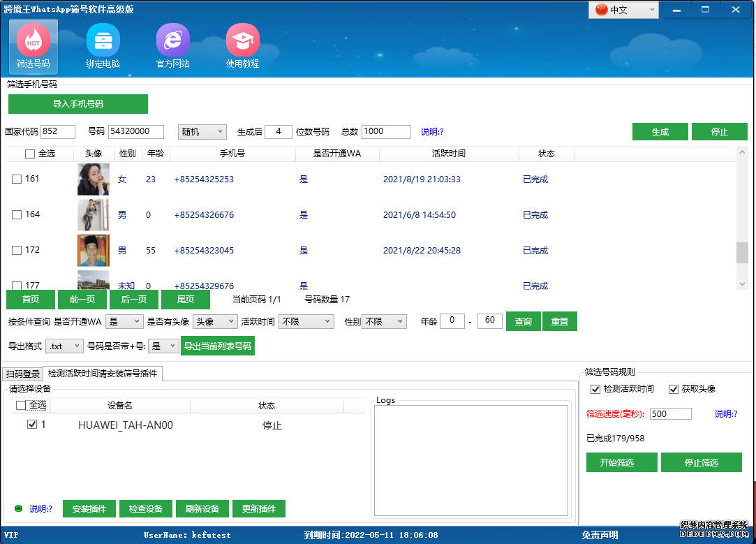Go to 后一页 next page
Viewport: 756px width, 544px height.
coord(134,300)
